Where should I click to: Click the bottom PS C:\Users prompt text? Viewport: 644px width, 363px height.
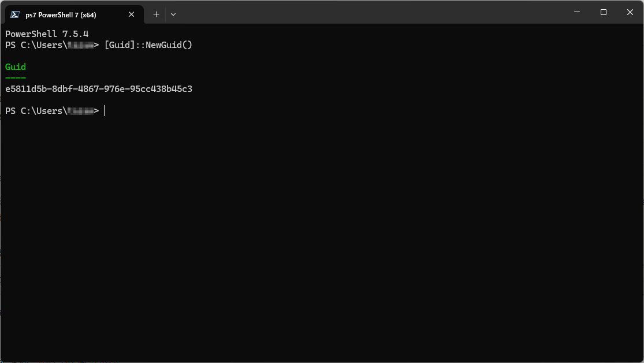coord(35,111)
